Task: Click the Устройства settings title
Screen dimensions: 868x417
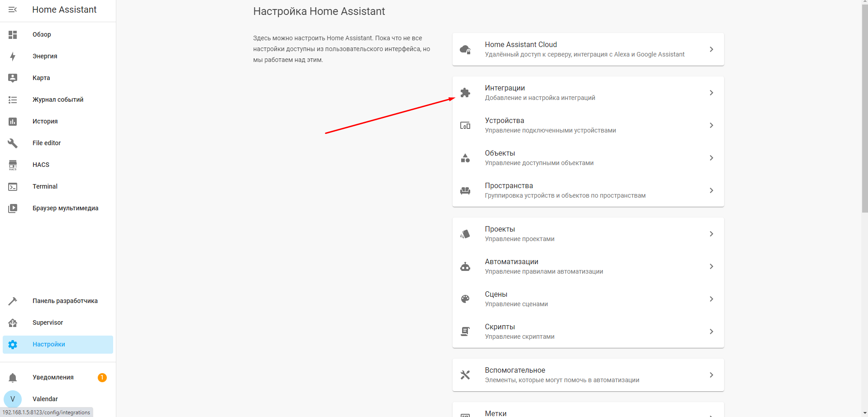Action: coord(504,120)
